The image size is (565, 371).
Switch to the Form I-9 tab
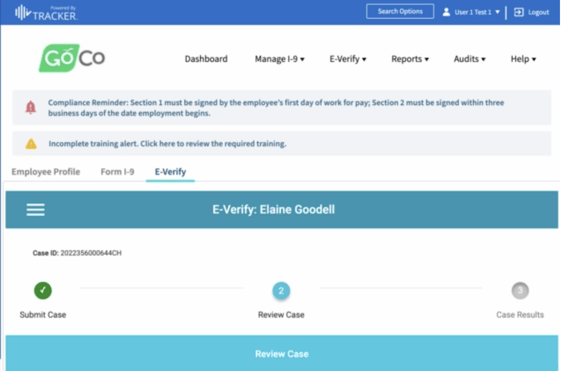point(117,172)
